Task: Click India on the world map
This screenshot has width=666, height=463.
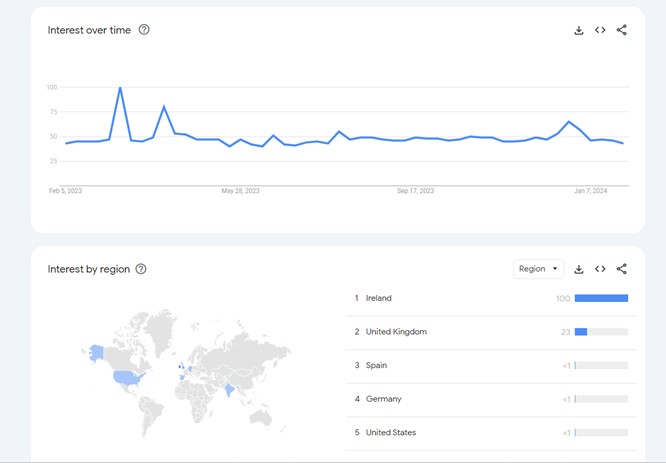Action: (230, 390)
